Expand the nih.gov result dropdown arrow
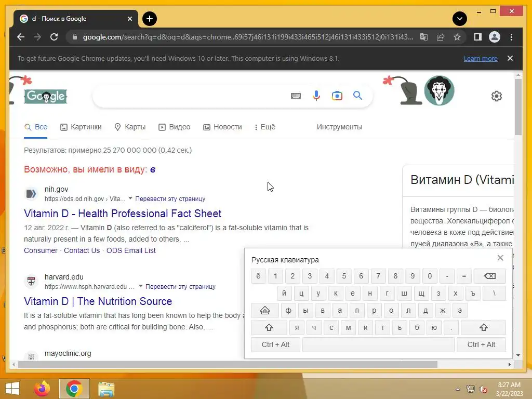 [x=130, y=198]
